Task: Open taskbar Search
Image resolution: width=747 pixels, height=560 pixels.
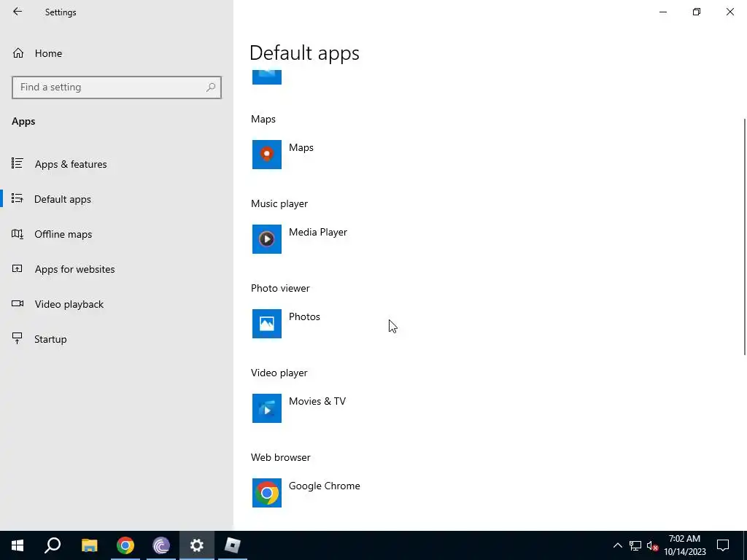Action: tap(53, 545)
